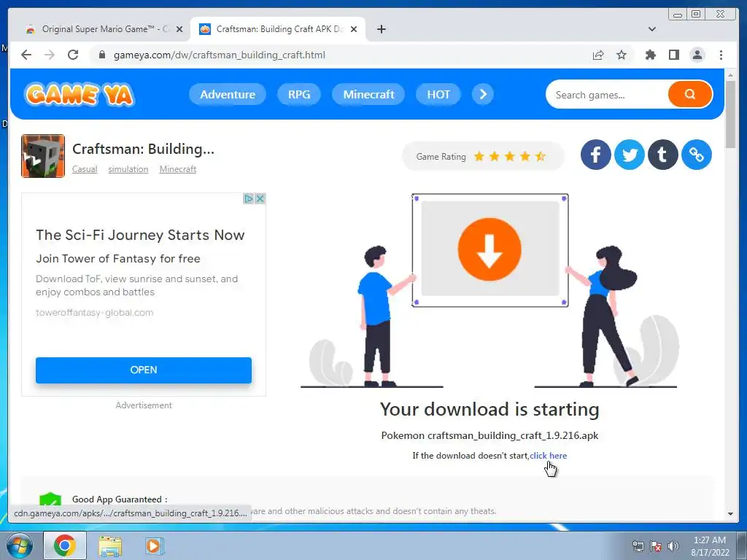Viewport: 747px width, 560px height.
Task: Click the network tray icon
Action: coord(638,546)
